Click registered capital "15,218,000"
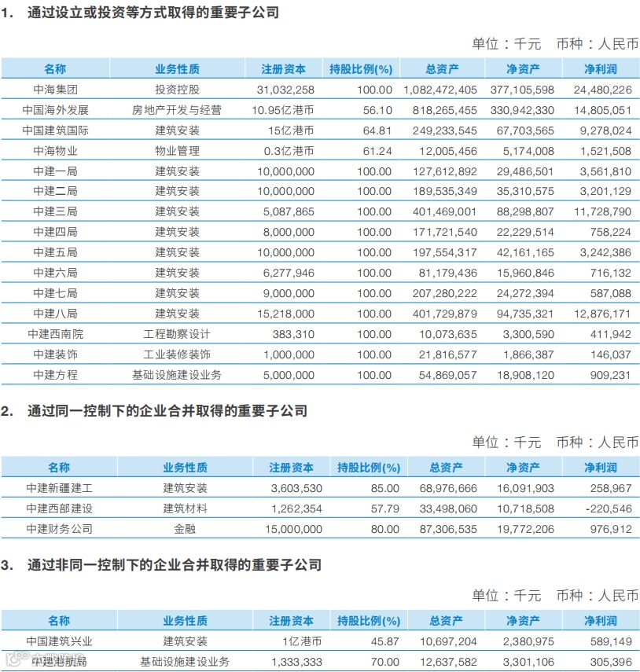 [285, 314]
